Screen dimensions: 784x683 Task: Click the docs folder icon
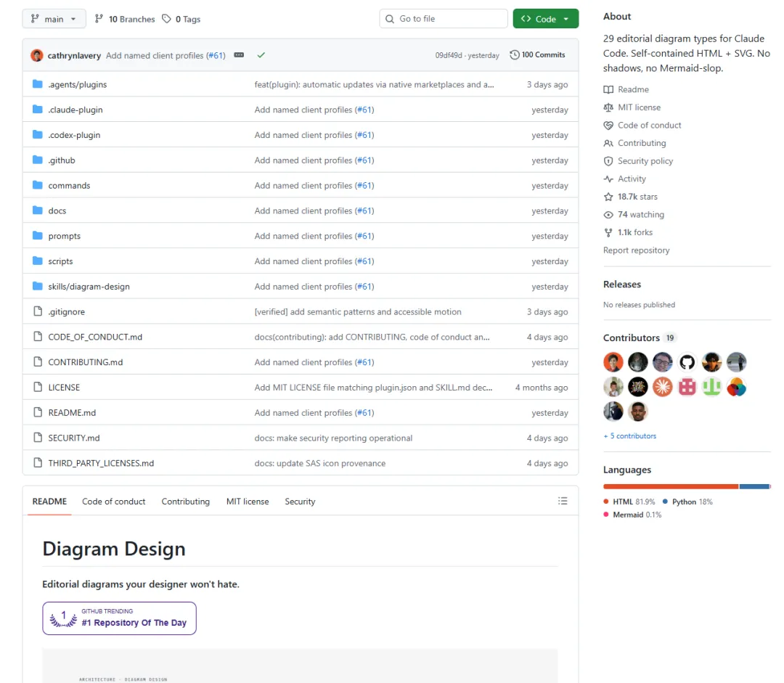[x=38, y=210]
